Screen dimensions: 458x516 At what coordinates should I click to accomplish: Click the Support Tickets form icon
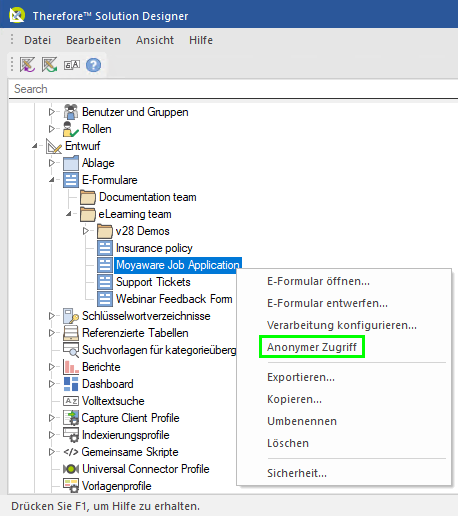(105, 282)
